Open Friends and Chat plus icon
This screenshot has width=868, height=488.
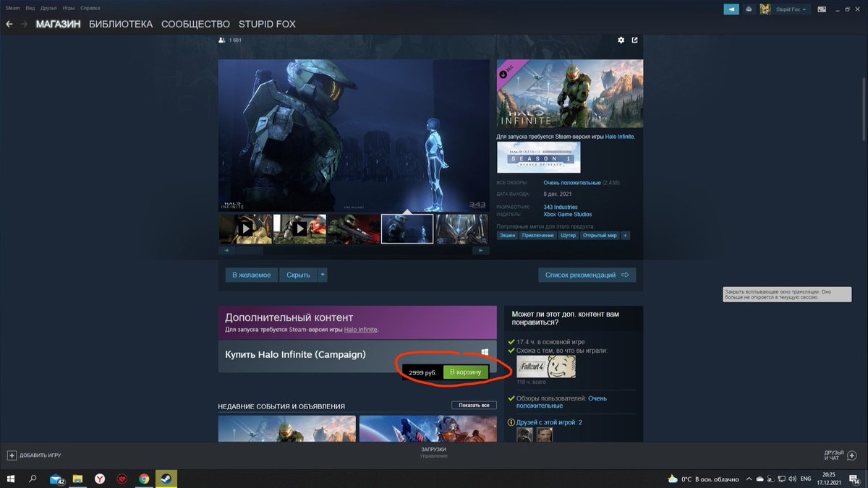[851, 455]
